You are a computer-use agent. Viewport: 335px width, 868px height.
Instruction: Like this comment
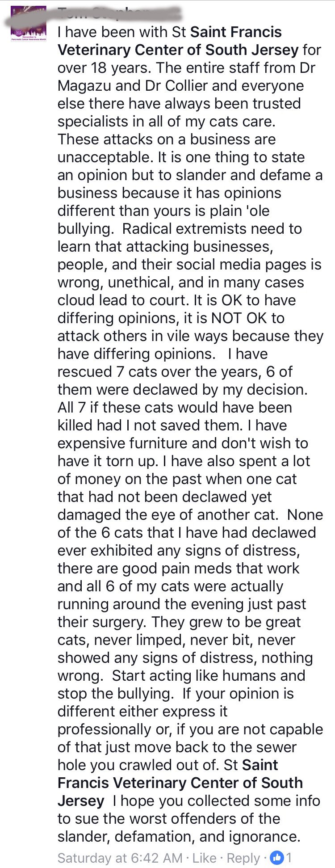pos(204,858)
